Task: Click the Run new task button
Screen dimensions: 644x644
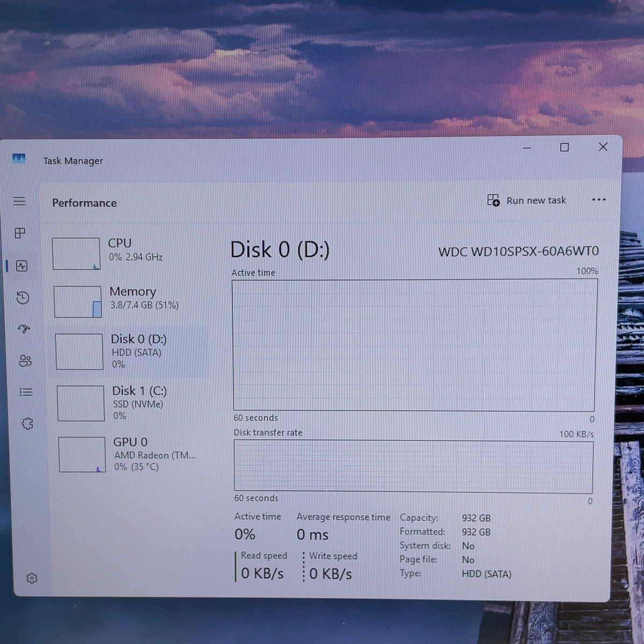Action: [526, 200]
